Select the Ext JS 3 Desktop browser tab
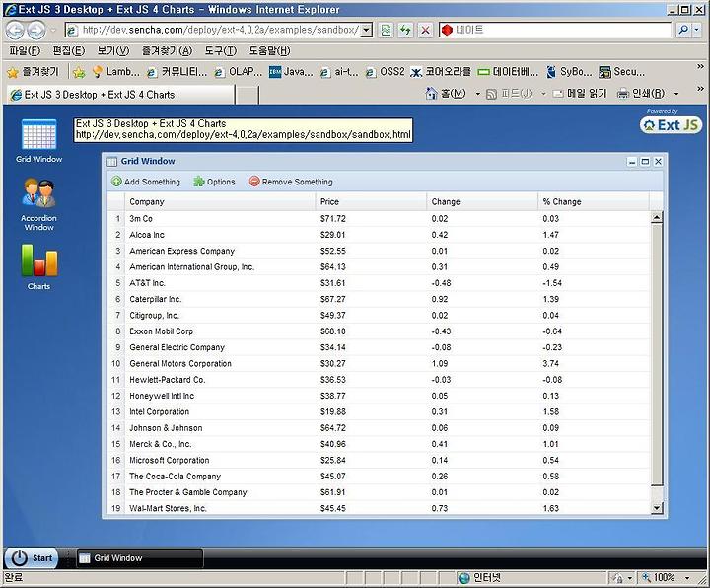710x588 pixels. tap(121, 95)
